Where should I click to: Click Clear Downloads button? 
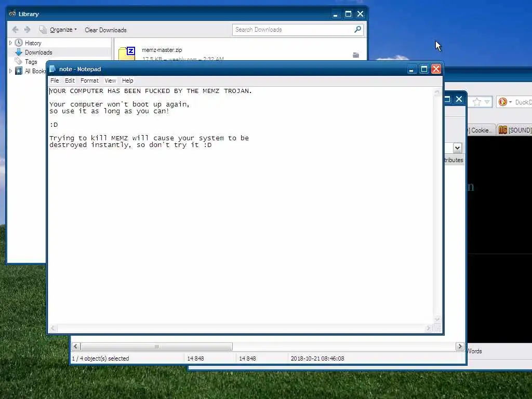[105, 30]
